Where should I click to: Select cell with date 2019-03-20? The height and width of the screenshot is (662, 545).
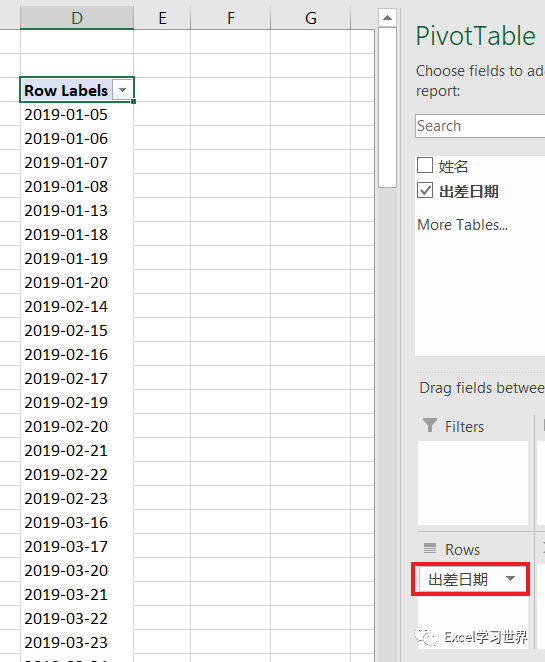tap(77, 570)
